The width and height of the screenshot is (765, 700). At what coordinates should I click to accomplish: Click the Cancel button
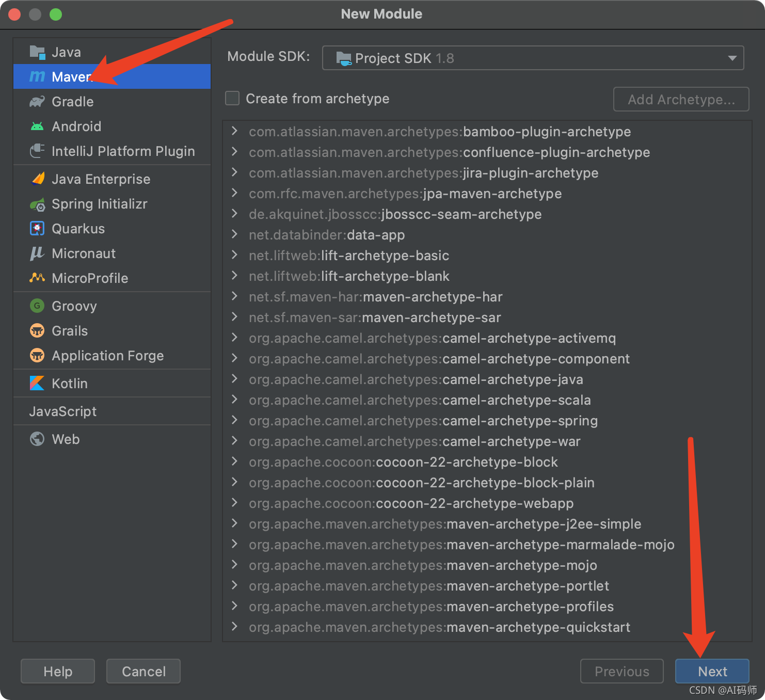(144, 671)
